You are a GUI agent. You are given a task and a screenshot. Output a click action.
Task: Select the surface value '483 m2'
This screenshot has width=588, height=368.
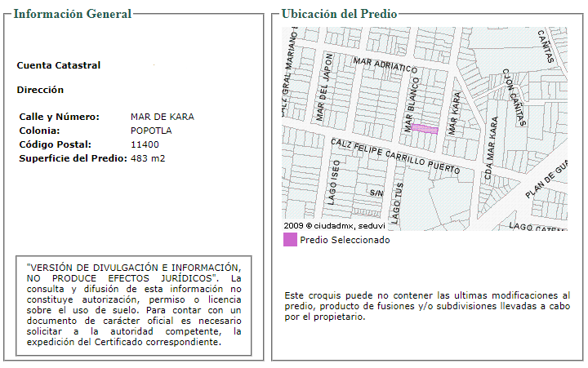point(148,158)
